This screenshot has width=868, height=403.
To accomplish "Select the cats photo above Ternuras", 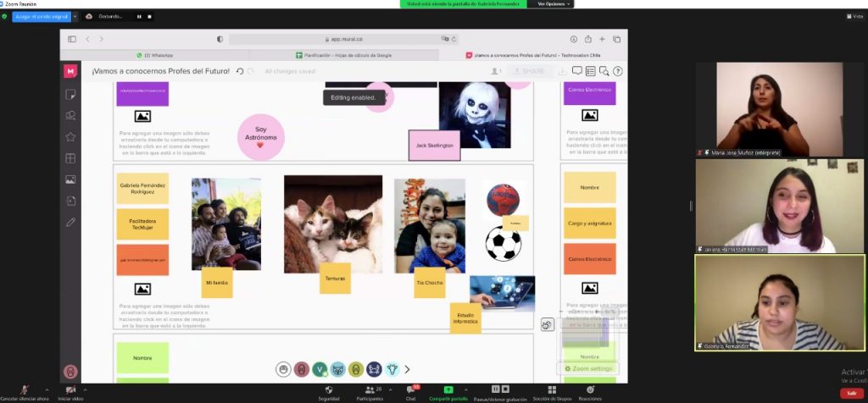I will (x=332, y=224).
